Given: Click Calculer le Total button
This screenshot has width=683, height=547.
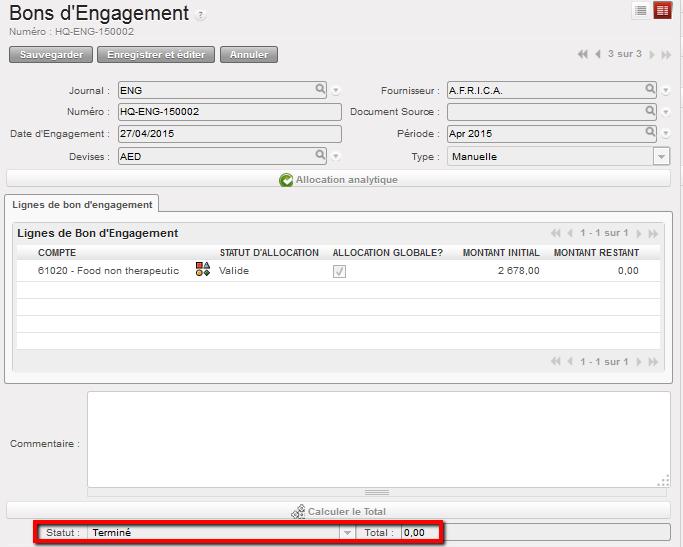Looking at the screenshot, I should (x=338, y=511).
